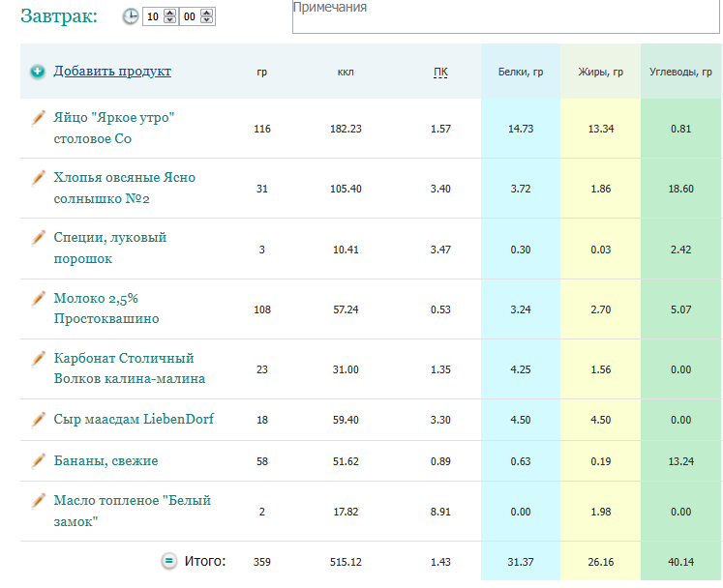The width and height of the screenshot is (723, 588).
Task: Open Масло топленое "Белый замок" product
Action: pos(133,511)
